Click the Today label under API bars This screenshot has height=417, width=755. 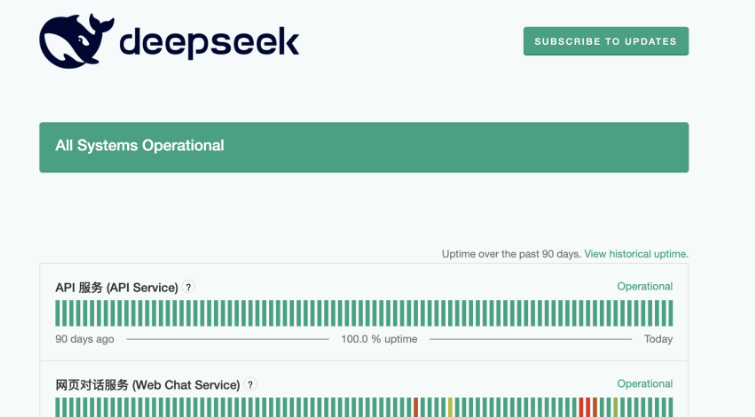[658, 339]
